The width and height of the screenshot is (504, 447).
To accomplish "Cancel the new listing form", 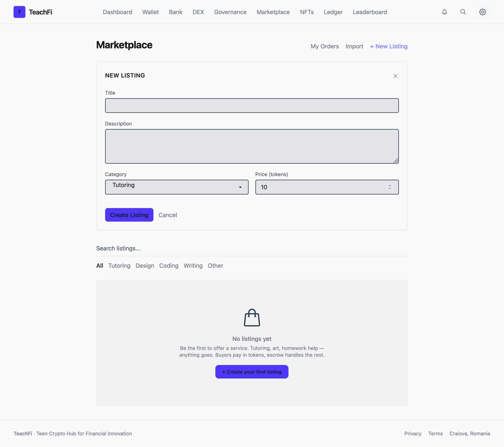I will [x=168, y=215].
